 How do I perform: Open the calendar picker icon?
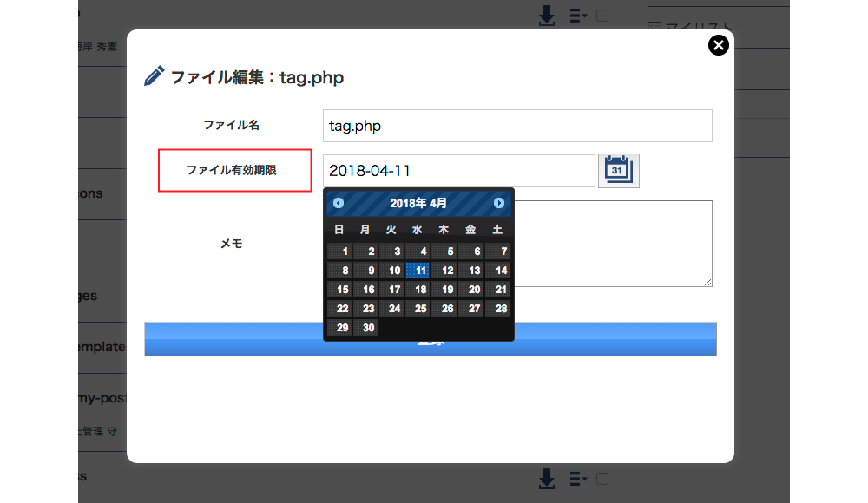tap(618, 171)
